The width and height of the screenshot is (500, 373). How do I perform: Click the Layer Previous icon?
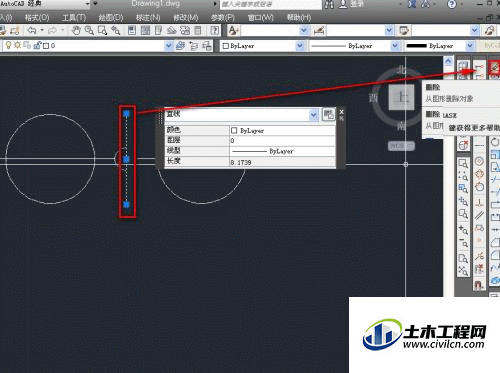[194, 46]
